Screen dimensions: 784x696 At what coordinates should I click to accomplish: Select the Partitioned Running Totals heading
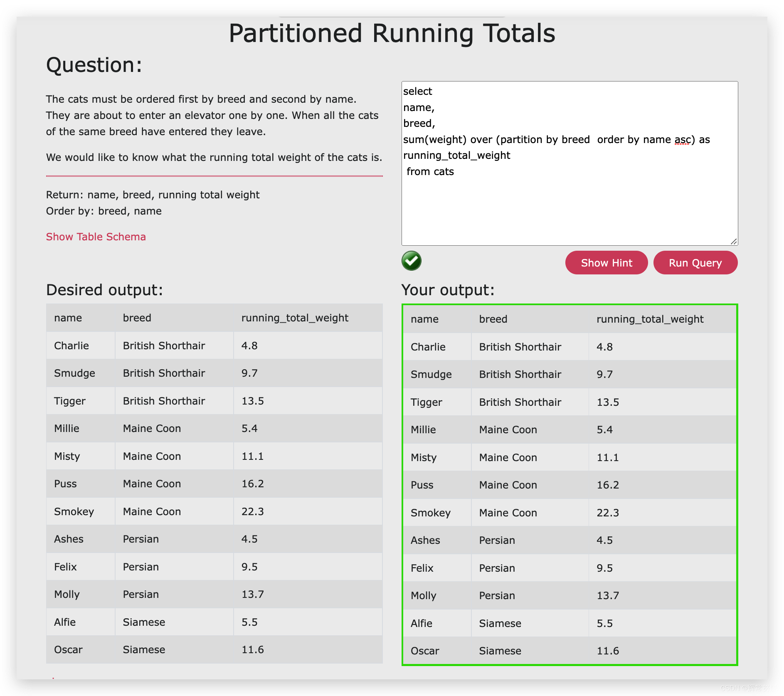tap(392, 33)
